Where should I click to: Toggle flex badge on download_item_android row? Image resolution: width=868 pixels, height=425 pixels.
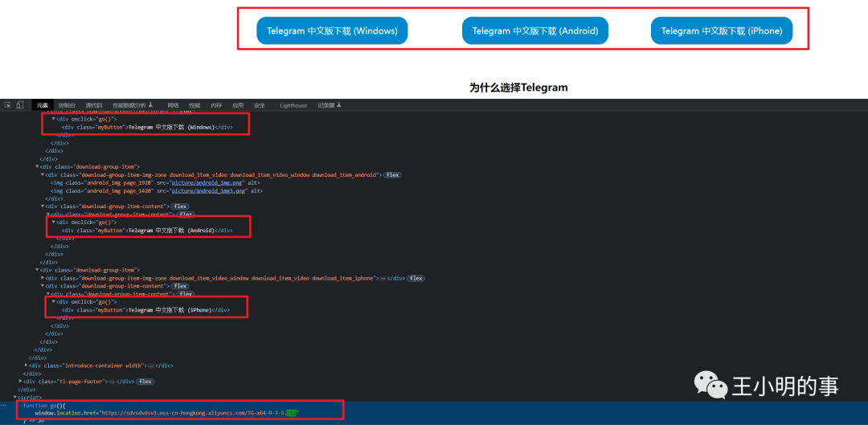[392, 175]
